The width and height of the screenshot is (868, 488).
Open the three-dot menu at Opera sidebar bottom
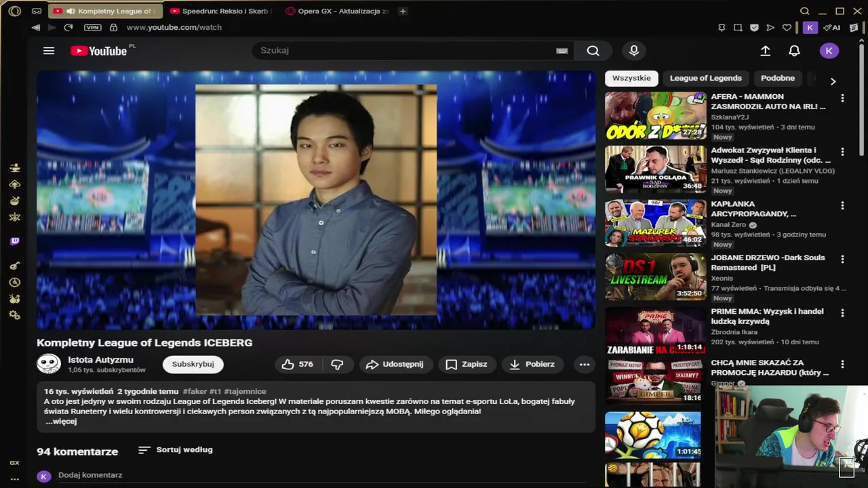tap(14, 479)
